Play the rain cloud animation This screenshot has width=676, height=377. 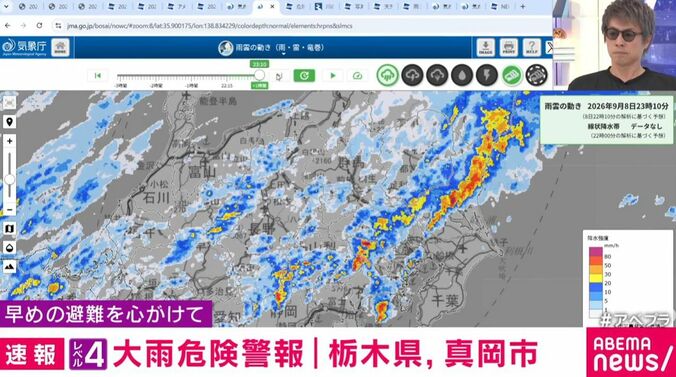click(x=333, y=76)
